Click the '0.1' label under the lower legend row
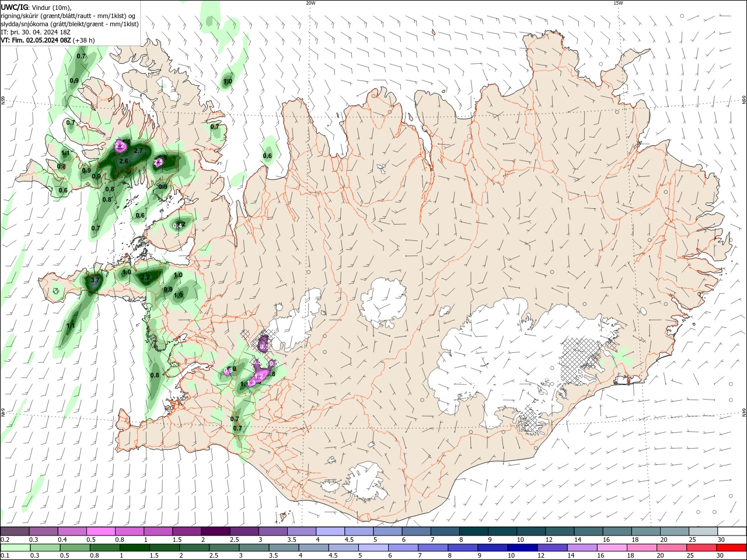 [x=5, y=556]
